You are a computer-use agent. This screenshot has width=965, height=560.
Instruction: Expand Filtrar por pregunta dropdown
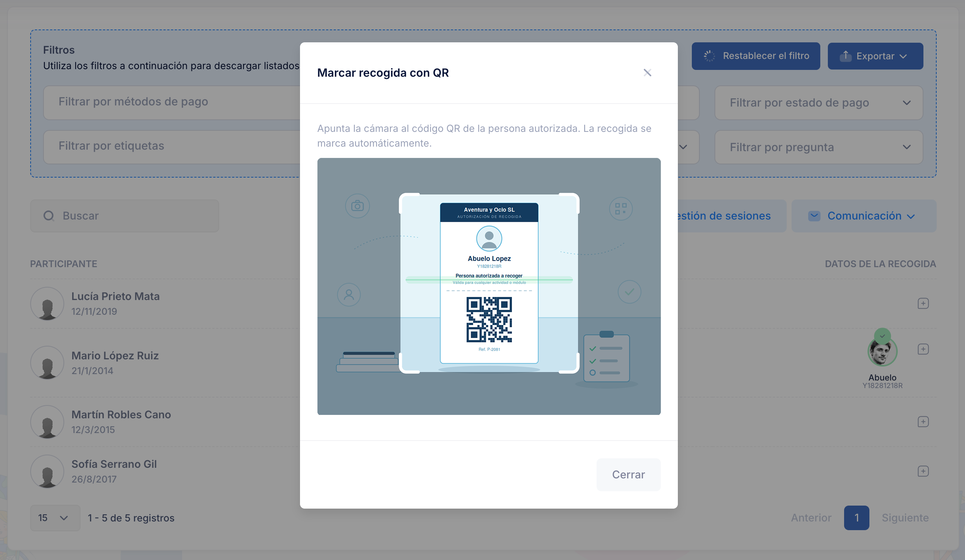click(819, 147)
